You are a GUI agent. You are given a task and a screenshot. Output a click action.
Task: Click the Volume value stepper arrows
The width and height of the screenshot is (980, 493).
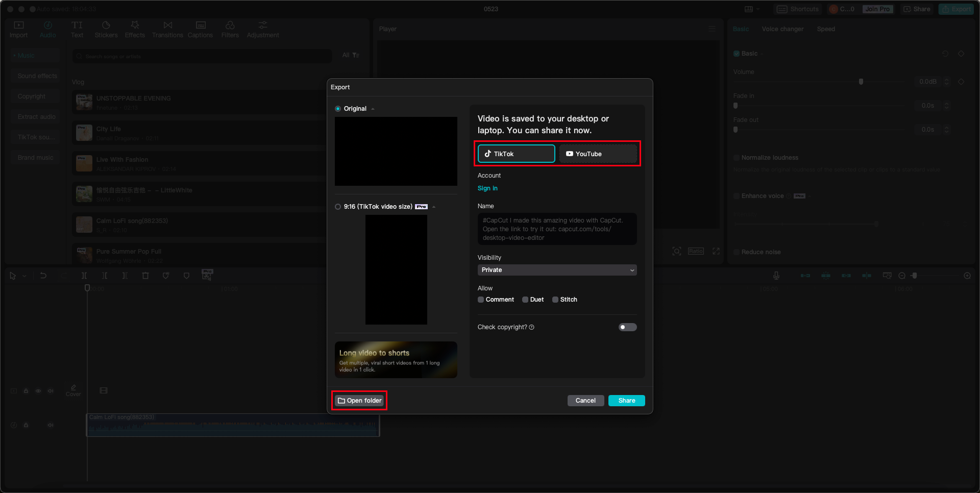(947, 82)
